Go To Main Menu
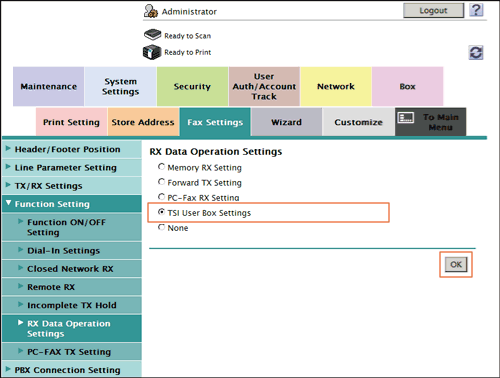The image size is (500, 378). pyautogui.click(x=430, y=122)
